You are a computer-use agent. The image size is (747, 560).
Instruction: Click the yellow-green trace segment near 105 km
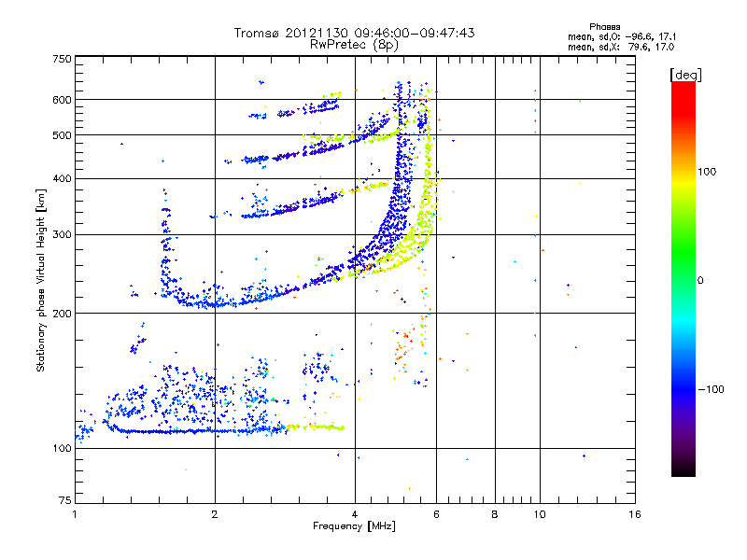pos(316,427)
